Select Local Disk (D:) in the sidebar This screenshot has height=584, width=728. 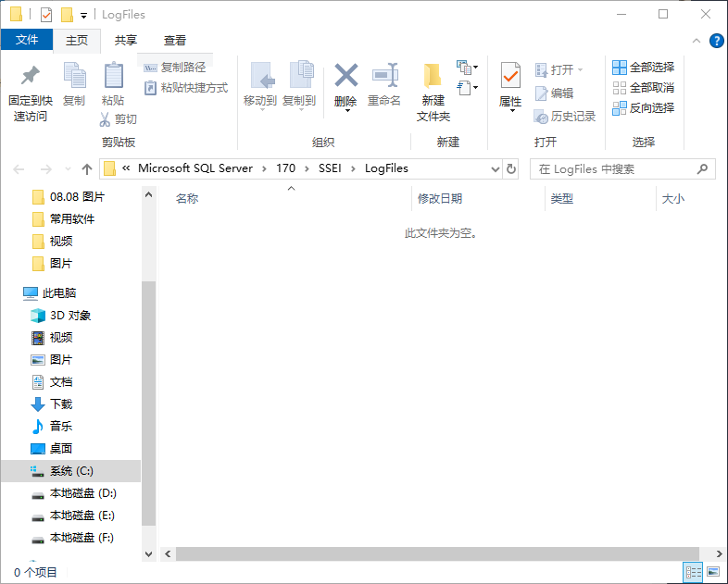(x=73, y=493)
